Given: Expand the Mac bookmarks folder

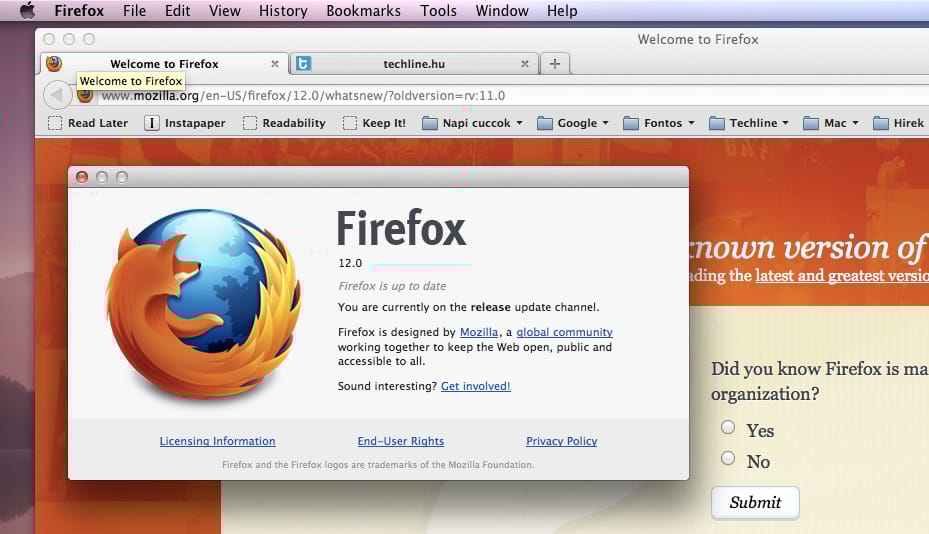Looking at the screenshot, I should (831, 123).
